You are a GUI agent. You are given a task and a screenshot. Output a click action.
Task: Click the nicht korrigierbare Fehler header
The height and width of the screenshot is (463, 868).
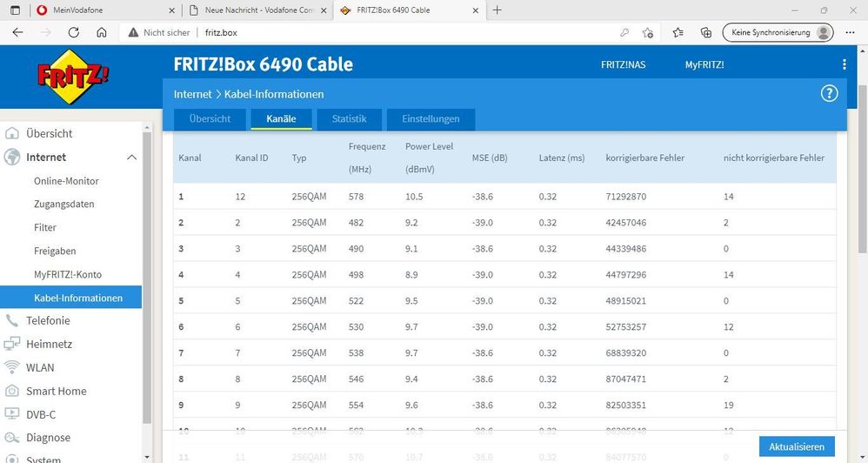click(x=774, y=158)
